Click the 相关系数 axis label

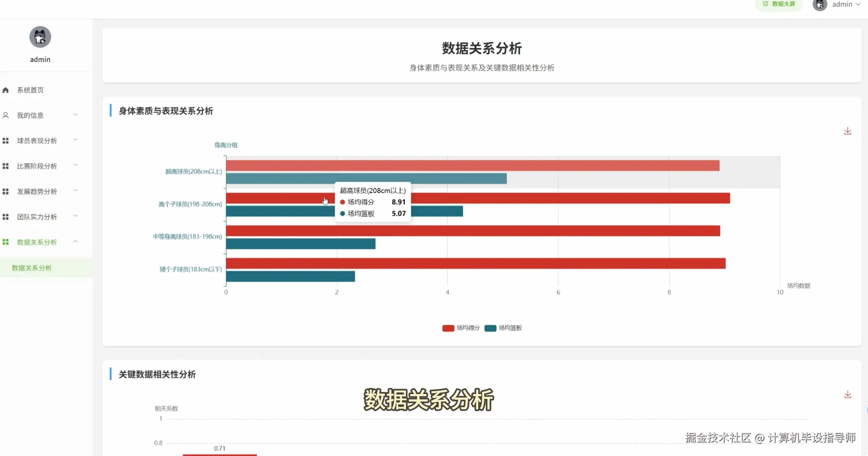coord(166,409)
